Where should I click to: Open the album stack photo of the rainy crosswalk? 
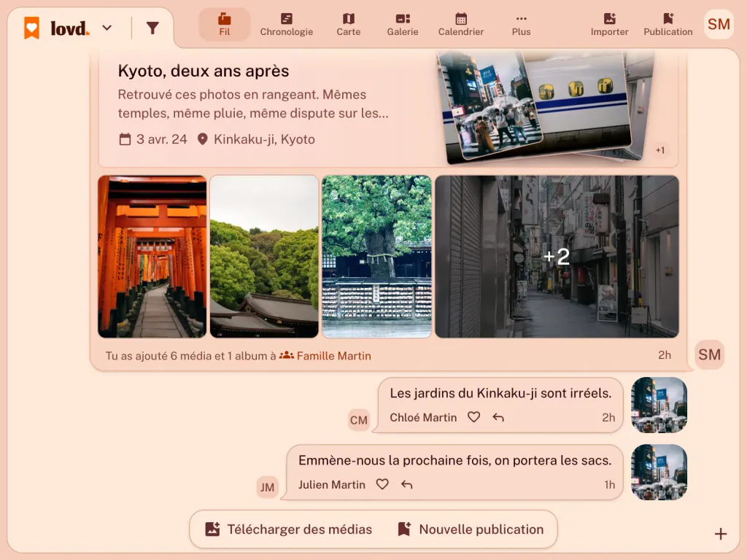point(491,106)
